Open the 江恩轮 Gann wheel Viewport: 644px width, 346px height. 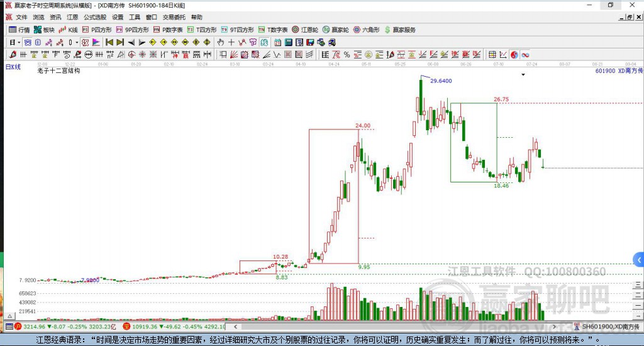pyautogui.click(x=305, y=30)
